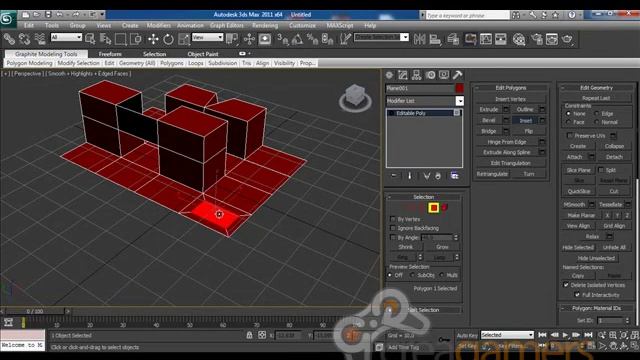Click Zoom Extents All viewport icon
The width and height of the screenshot is (640, 360).
click(634, 335)
